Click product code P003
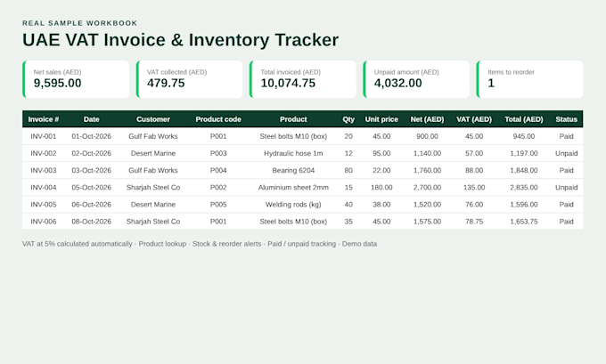This screenshot has height=364, width=606. point(218,153)
